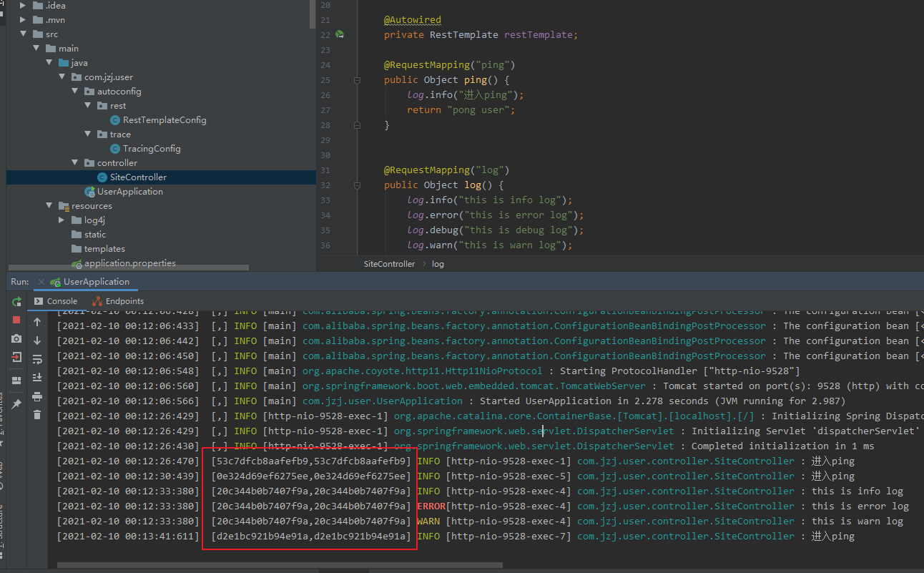Print console output using printer icon

37,396
